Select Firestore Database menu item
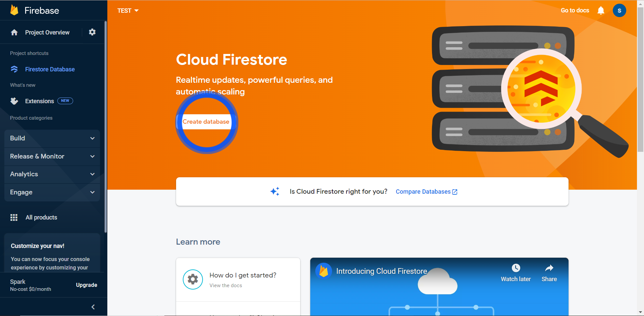The width and height of the screenshot is (644, 316). pyautogui.click(x=50, y=69)
